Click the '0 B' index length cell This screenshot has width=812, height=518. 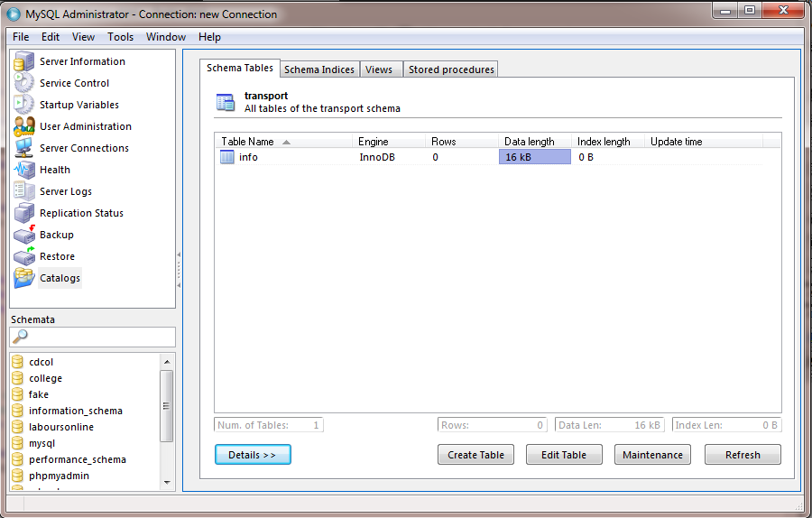tap(586, 157)
